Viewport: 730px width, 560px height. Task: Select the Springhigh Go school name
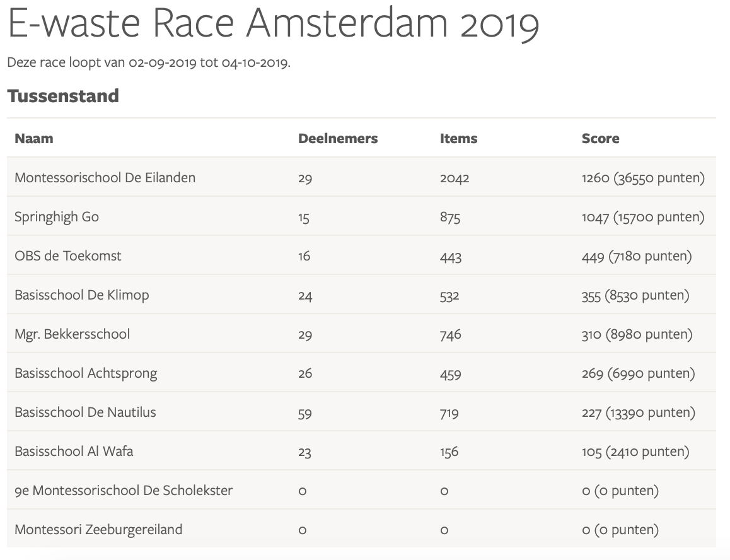57,217
